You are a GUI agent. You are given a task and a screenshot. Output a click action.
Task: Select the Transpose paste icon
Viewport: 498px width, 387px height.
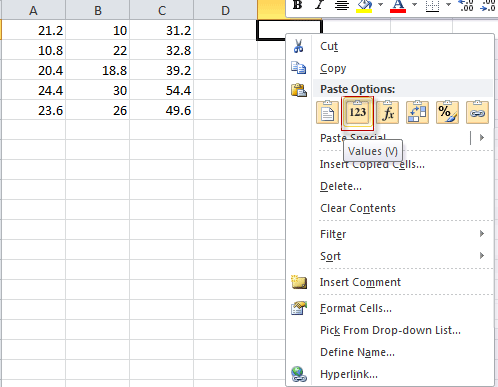pyautogui.click(x=417, y=112)
